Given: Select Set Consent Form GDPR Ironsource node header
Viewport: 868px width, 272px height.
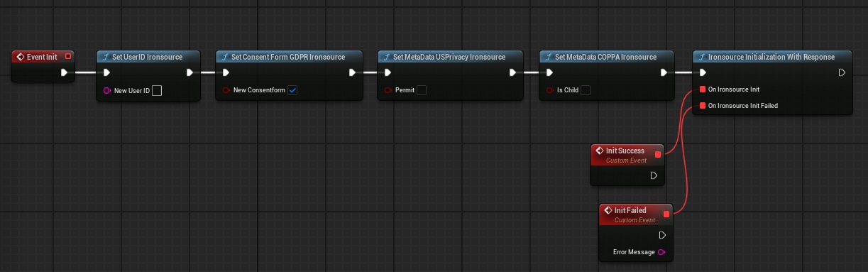Looking at the screenshot, I should [289, 57].
